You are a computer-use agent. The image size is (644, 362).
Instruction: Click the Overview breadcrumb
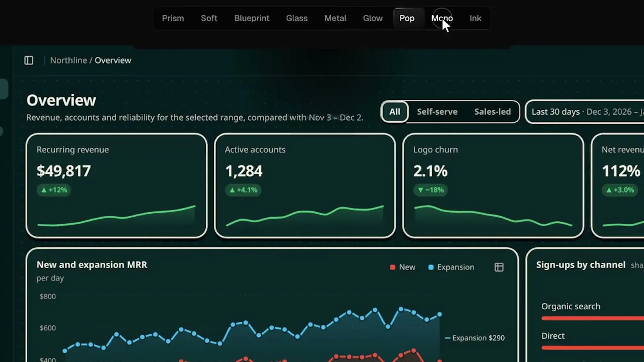pyautogui.click(x=113, y=60)
